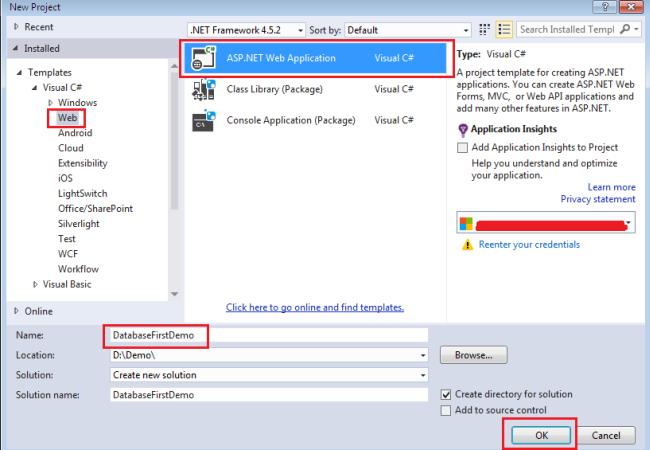The image size is (650, 450).
Task: Open the Location path dropdown
Action: tap(423, 356)
